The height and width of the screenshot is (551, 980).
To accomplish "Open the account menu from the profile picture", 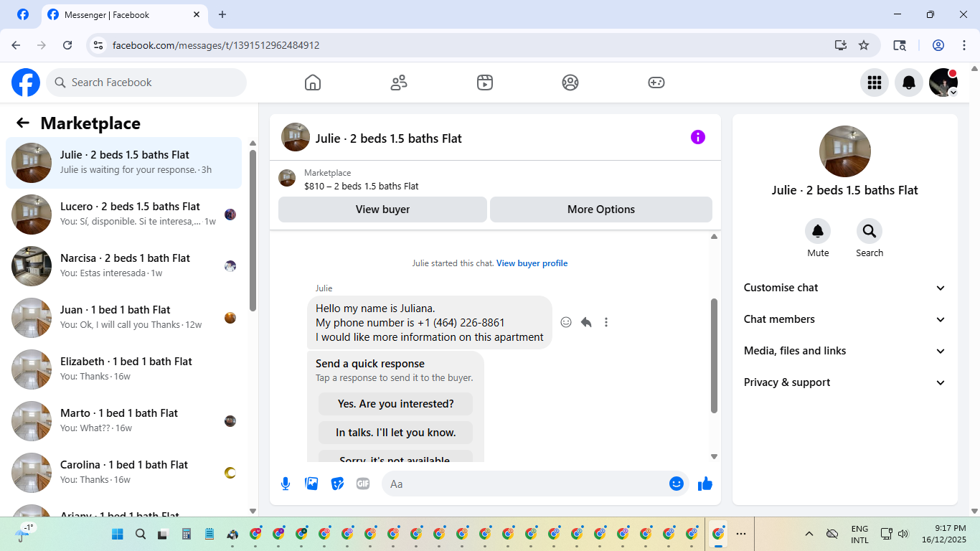I will [x=943, y=83].
